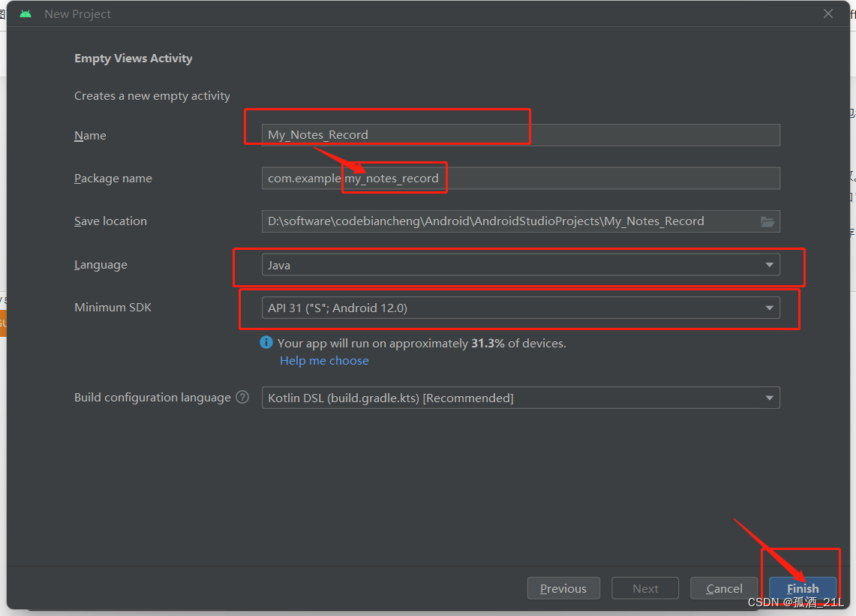Click the blue info icon near device percentage
The image size is (856, 616).
pyautogui.click(x=266, y=342)
